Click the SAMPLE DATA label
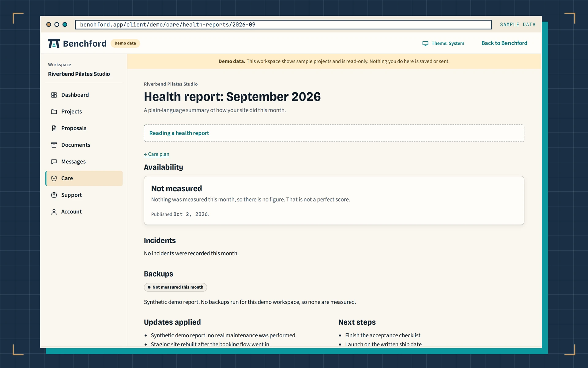588x368 pixels. [518, 25]
